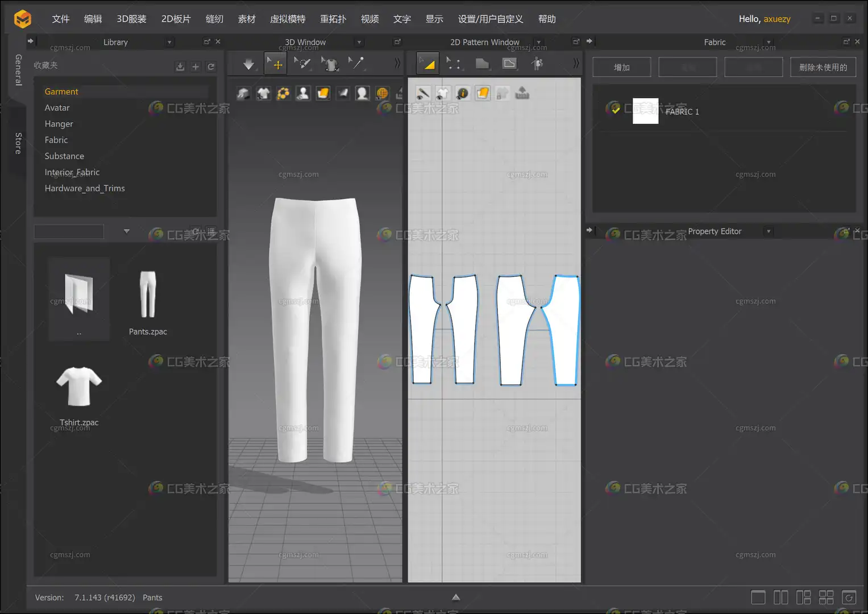Select the Select/Move tool in 3D window
This screenshot has width=868, height=614.
(276, 64)
